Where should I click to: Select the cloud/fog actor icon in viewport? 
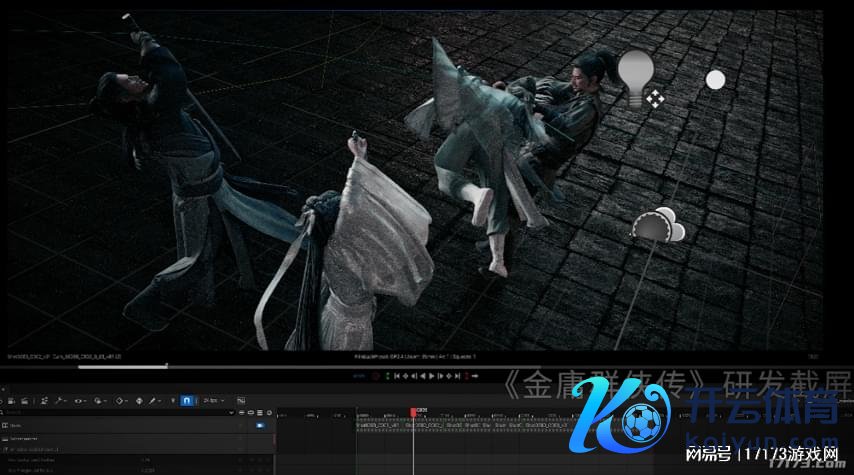(658, 225)
